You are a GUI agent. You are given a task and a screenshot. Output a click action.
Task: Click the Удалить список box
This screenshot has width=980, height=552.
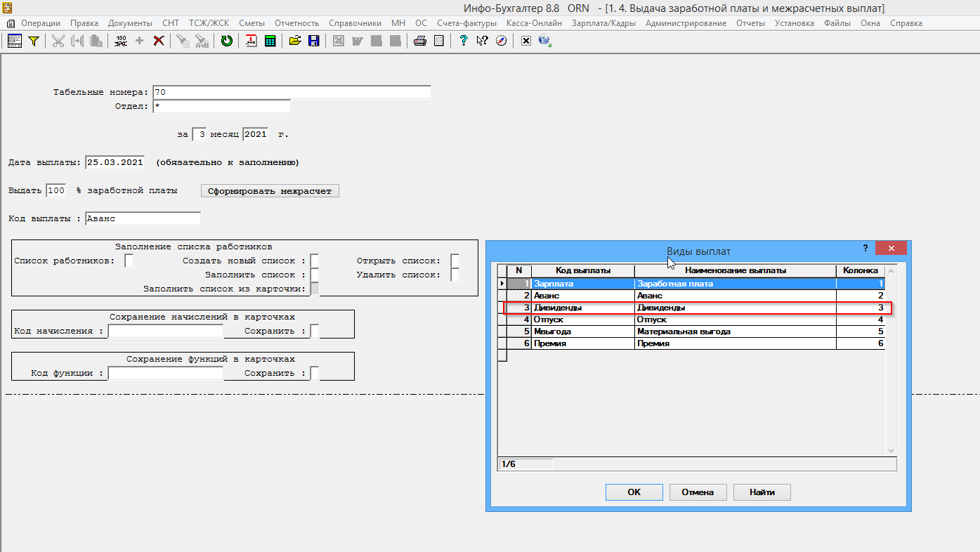coord(455,275)
